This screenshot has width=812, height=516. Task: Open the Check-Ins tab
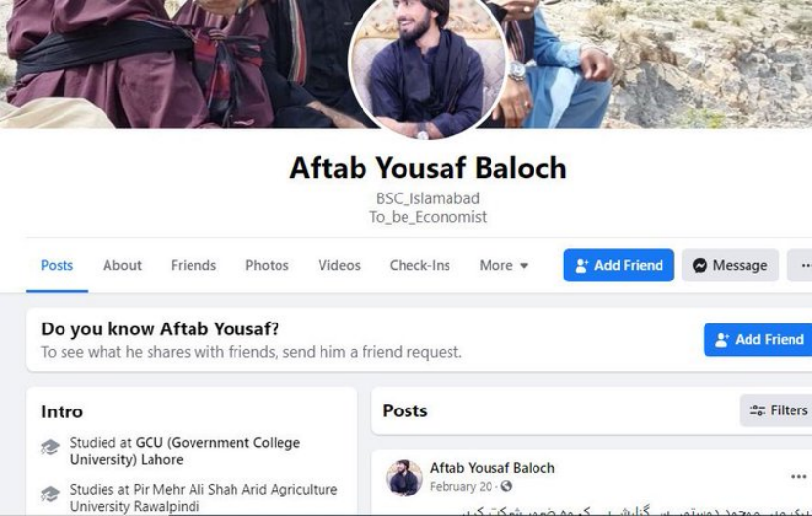pos(419,265)
